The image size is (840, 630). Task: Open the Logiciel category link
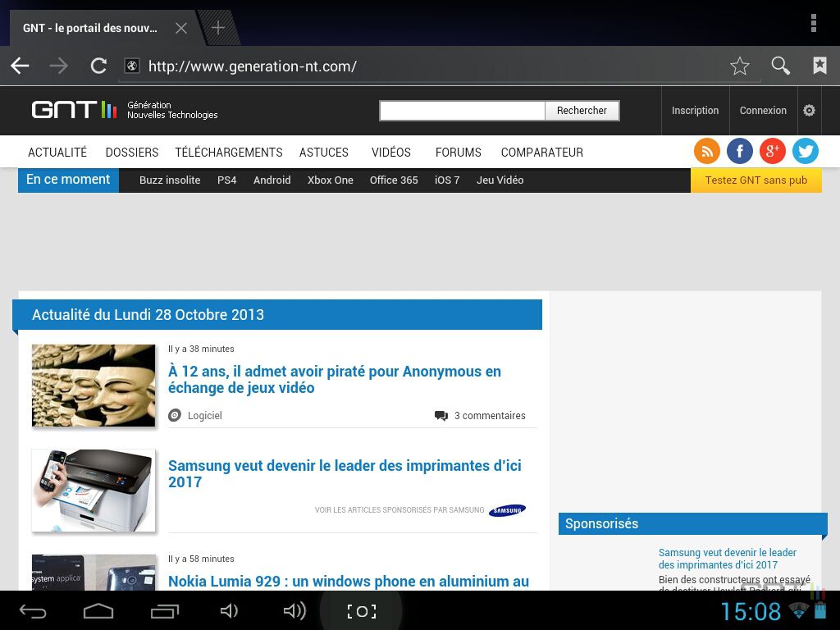point(204,415)
